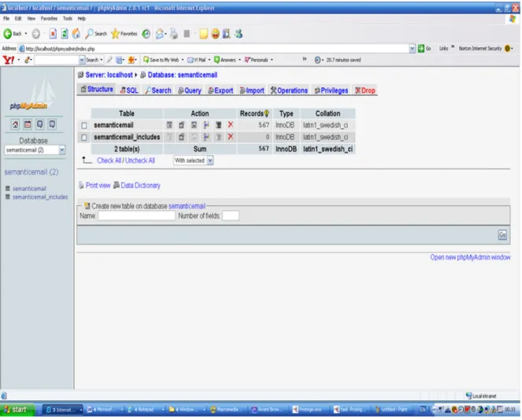The height and width of the screenshot is (420, 522).
Task: Click the smiley messenger toolbar icon
Action: 216,34
